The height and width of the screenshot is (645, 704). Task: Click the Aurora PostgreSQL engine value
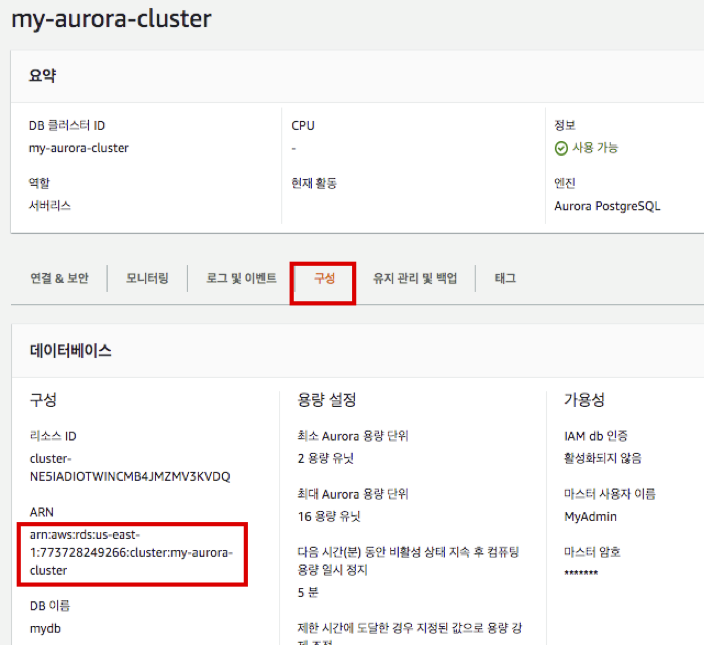click(607, 206)
